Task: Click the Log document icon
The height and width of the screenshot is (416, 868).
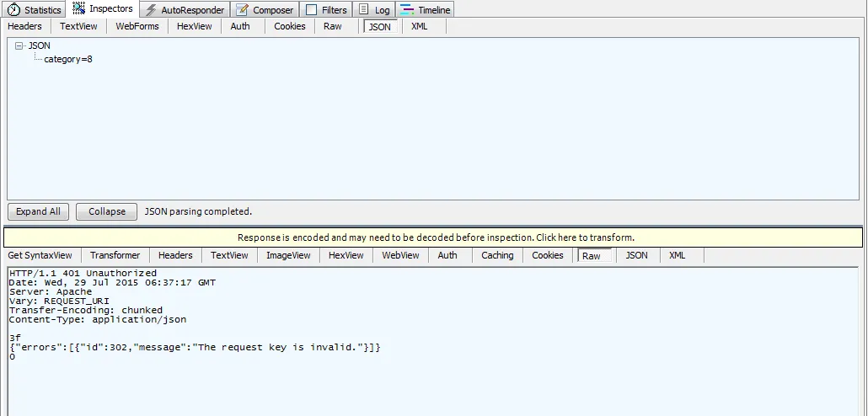Action: (363, 9)
